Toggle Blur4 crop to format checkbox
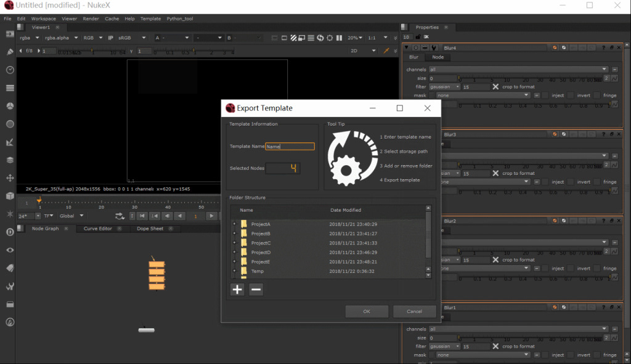 coord(495,87)
